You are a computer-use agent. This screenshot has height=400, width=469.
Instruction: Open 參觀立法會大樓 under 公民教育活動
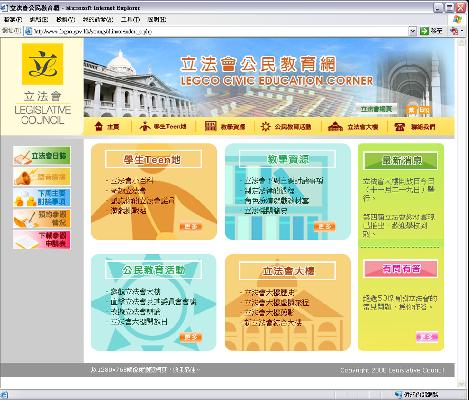pyautogui.click(x=135, y=292)
